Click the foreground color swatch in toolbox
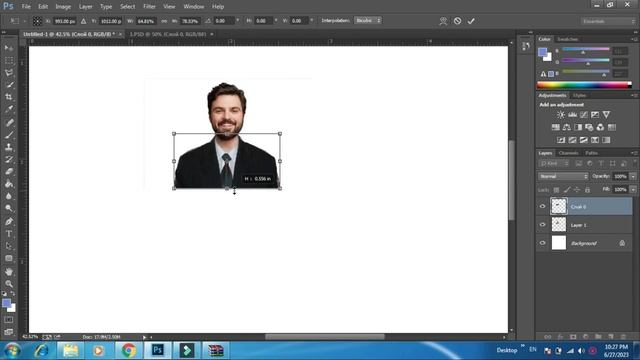The height and width of the screenshot is (360, 640). point(6,303)
